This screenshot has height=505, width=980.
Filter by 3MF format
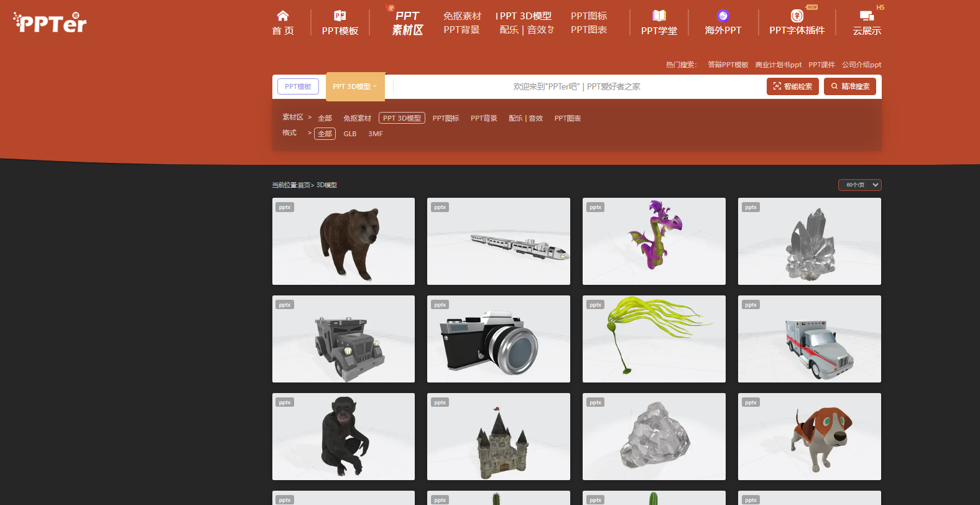point(376,134)
